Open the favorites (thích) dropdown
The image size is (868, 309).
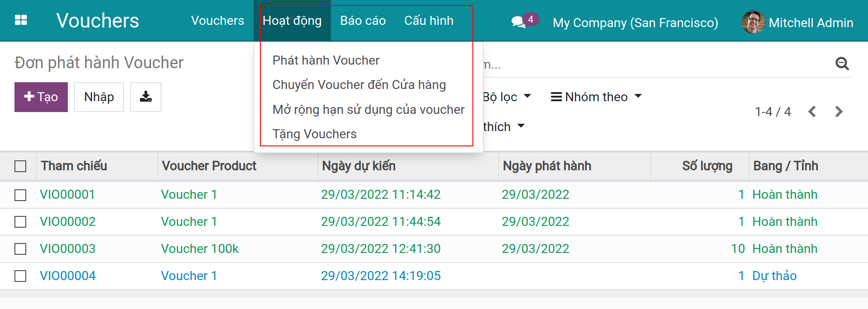[x=504, y=126]
